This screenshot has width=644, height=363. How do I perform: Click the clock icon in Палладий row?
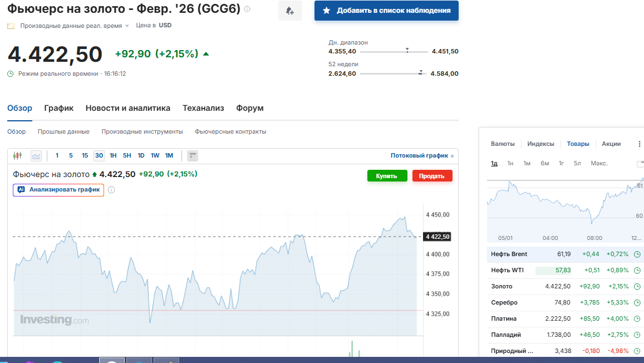pos(637,335)
